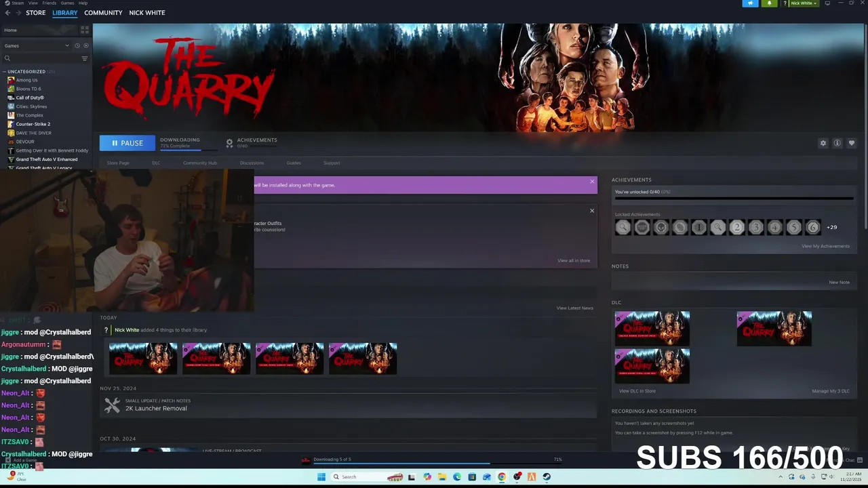Click View DLC in Store

click(x=637, y=391)
